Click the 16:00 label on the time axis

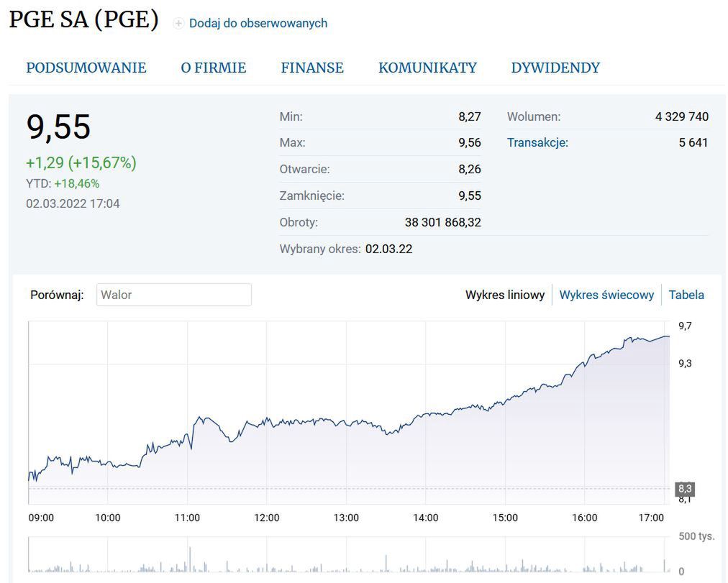[584, 518]
